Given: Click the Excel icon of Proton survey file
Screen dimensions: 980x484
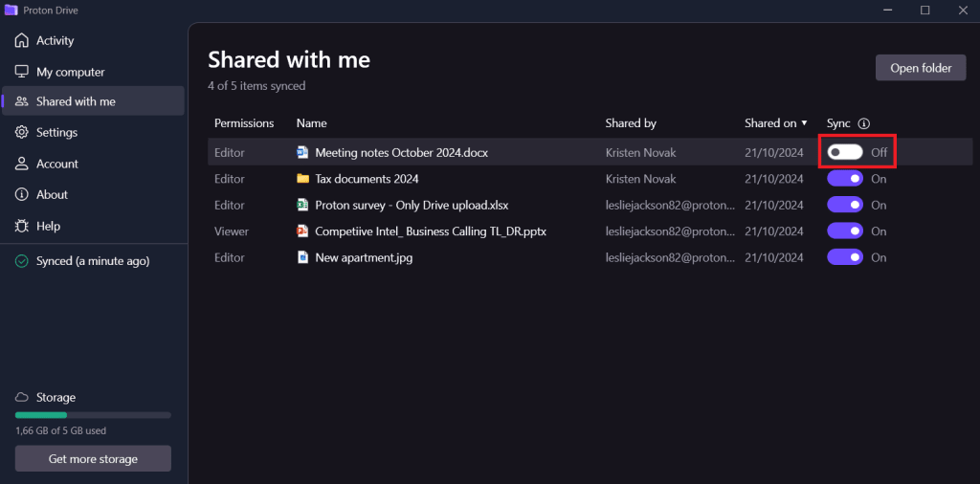Looking at the screenshot, I should (x=302, y=205).
